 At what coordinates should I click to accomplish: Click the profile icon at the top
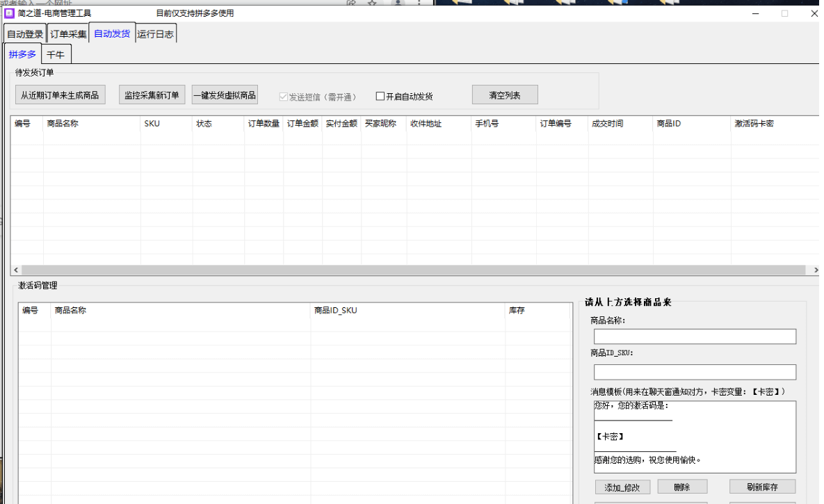[x=396, y=3]
